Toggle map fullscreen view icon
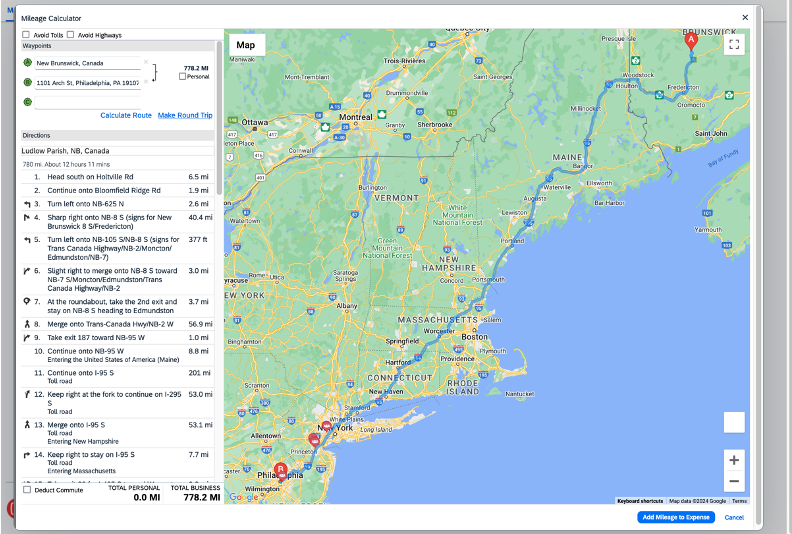The image size is (792, 534). coord(734,44)
